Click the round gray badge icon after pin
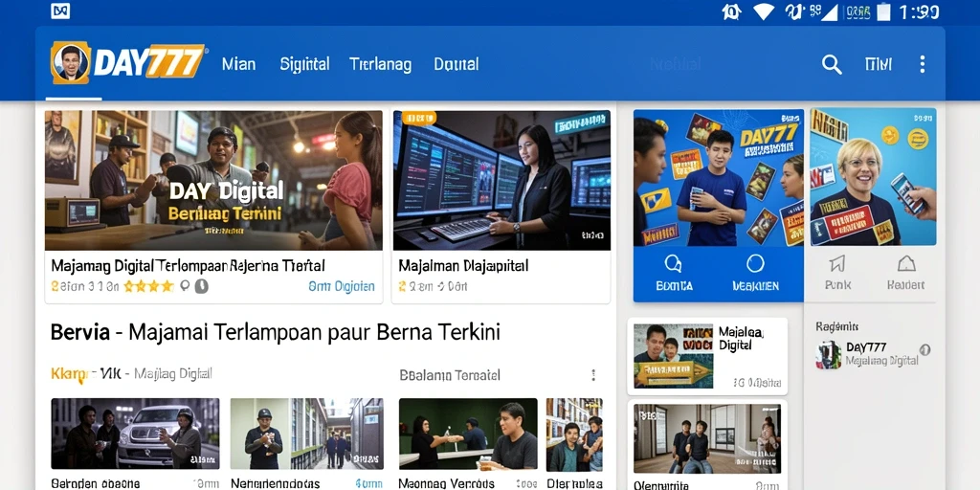The image size is (980, 490). (201, 286)
